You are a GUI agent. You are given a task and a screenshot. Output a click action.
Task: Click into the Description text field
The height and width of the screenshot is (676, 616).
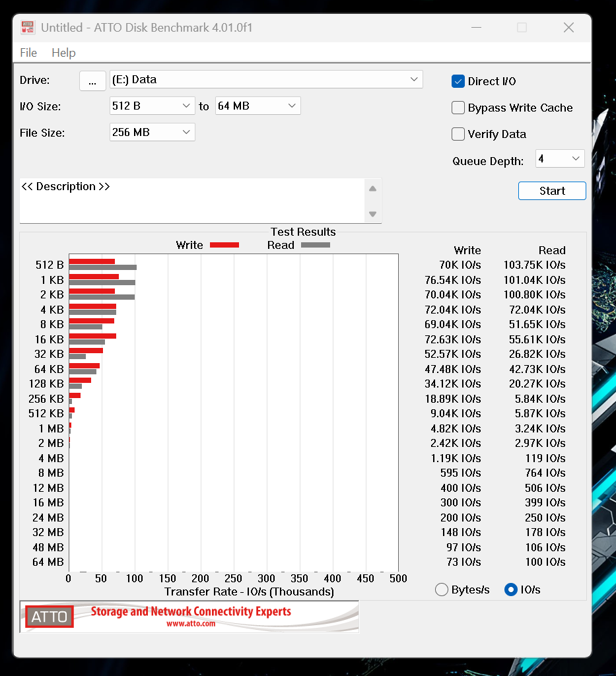[x=192, y=201]
